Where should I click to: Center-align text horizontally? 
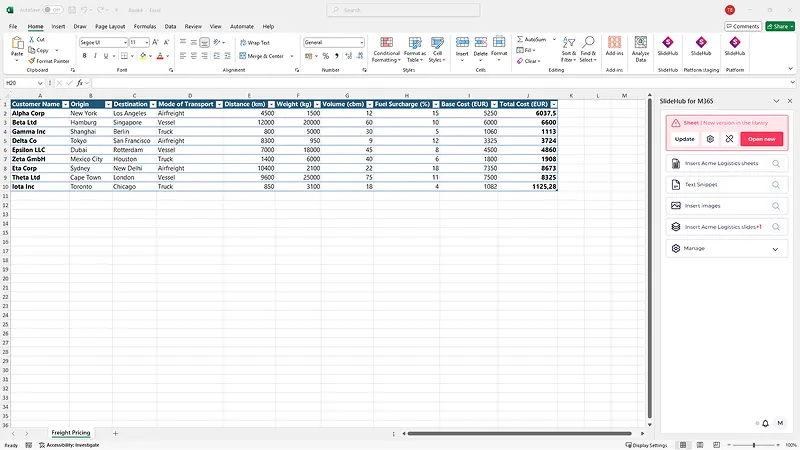point(193,56)
